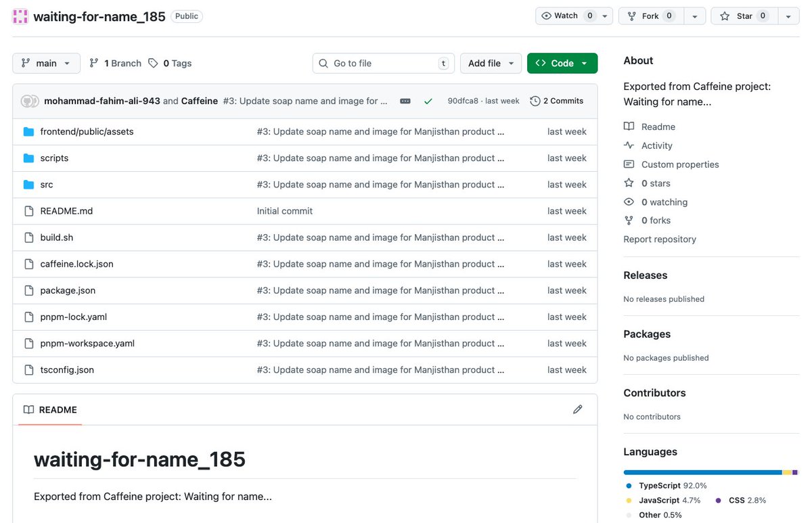The width and height of the screenshot is (812, 523).
Task: Click the history clock icon beside 2 Commits
Action: click(x=535, y=101)
